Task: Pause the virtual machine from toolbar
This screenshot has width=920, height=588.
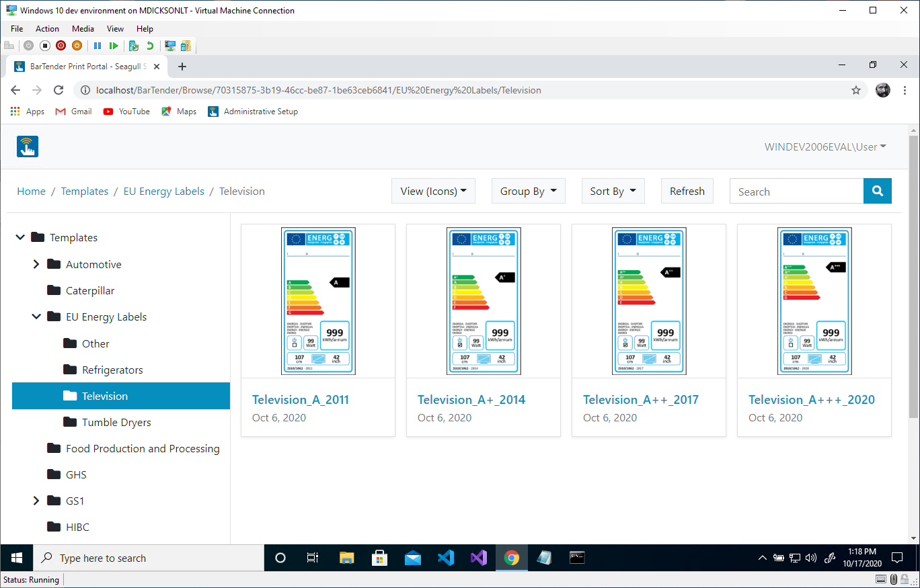Action: pyautogui.click(x=98, y=46)
